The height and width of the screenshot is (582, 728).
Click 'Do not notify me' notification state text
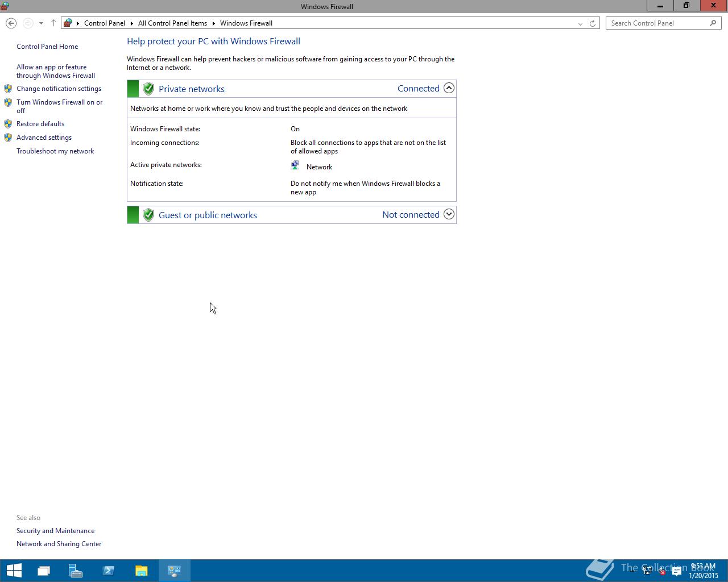click(365, 188)
